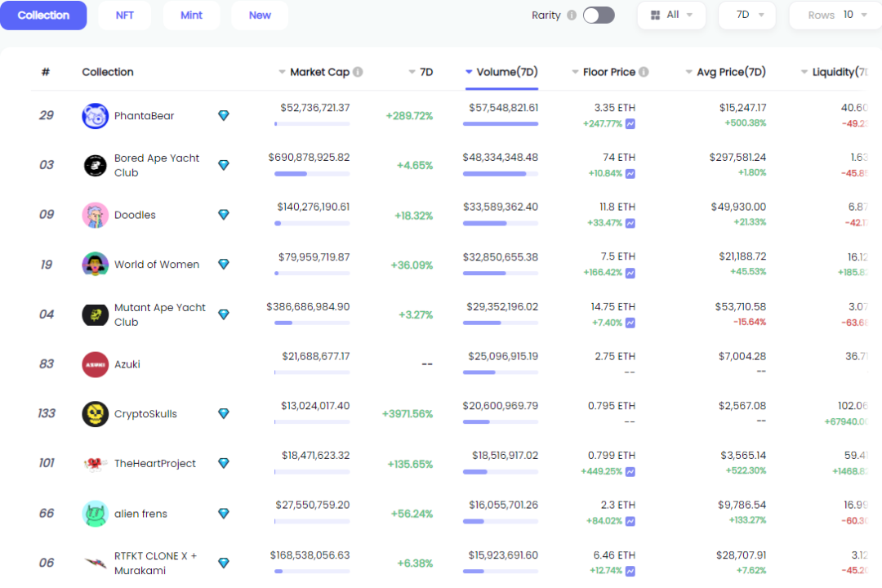Click the Collection column header
The image size is (882, 588).
point(108,72)
